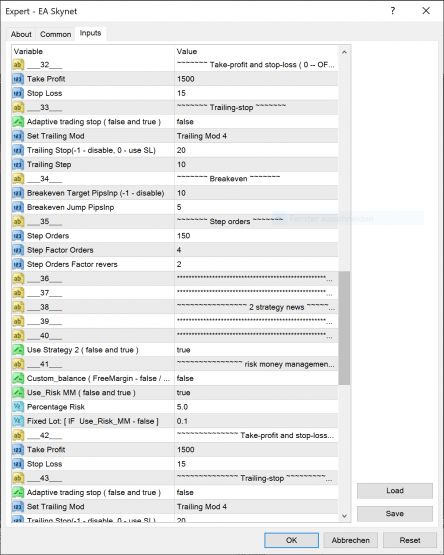Switch to the Common tab
Image resolution: width=444 pixels, height=555 pixels.
pos(56,34)
